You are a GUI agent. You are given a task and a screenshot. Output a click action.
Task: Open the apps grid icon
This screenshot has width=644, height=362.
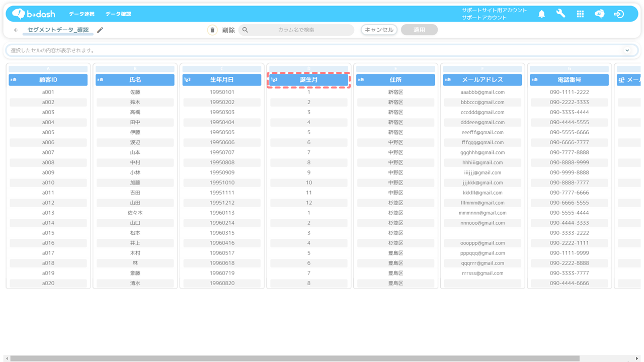(x=580, y=14)
